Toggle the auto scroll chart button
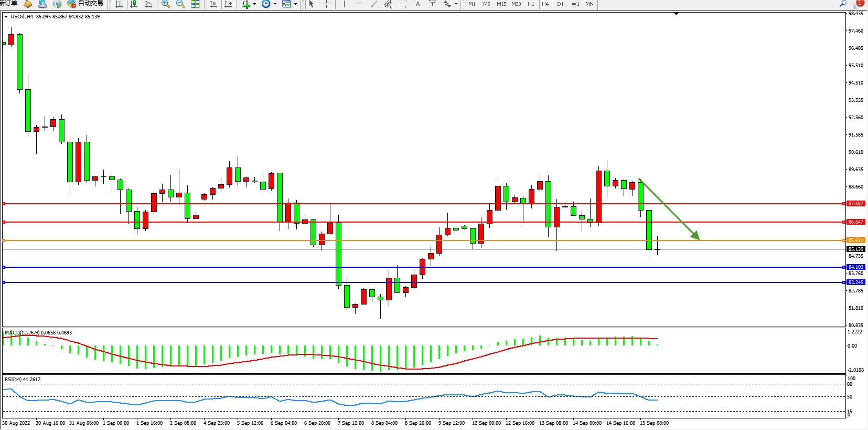Viewport: 868px width, 430px height. pos(213,4)
